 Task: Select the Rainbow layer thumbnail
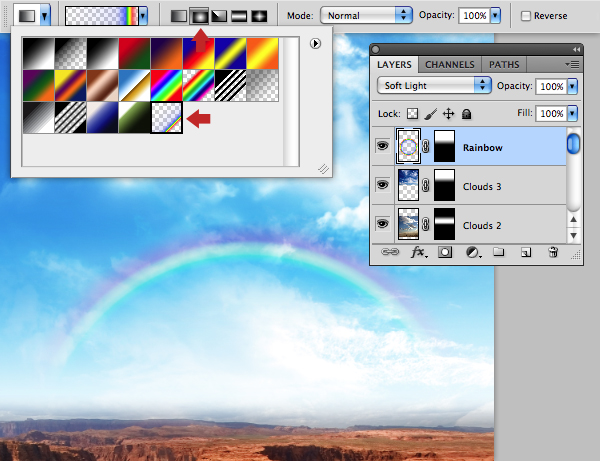tap(408, 146)
